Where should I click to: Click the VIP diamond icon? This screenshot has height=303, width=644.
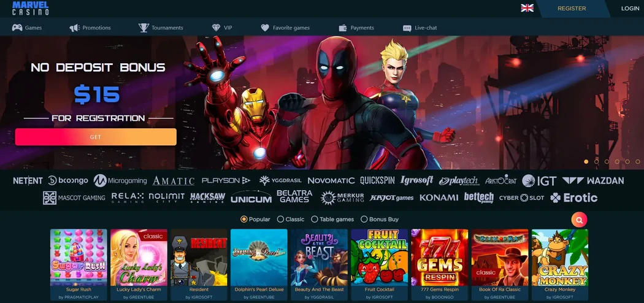pos(216,28)
